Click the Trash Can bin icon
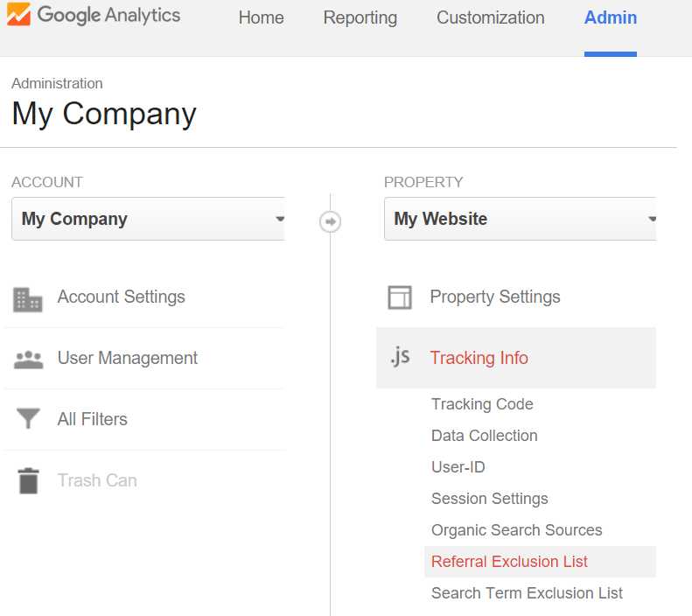692x616 pixels. (29, 480)
